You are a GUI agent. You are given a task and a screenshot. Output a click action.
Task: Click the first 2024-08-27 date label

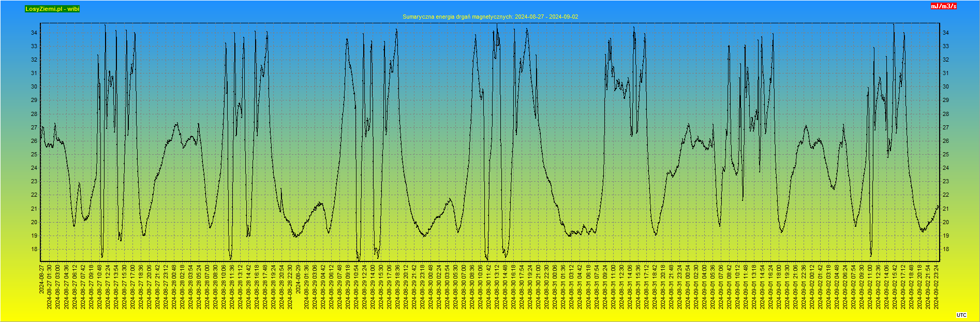click(41, 279)
